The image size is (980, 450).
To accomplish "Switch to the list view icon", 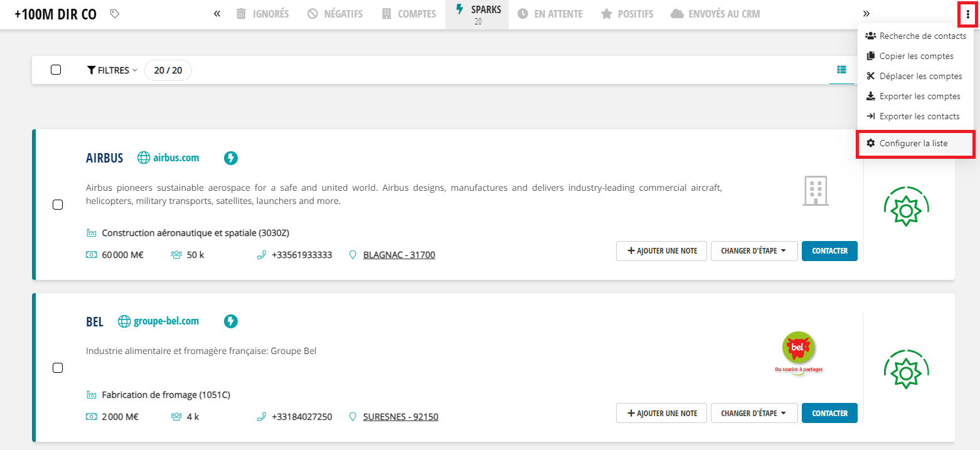I will click(x=842, y=69).
